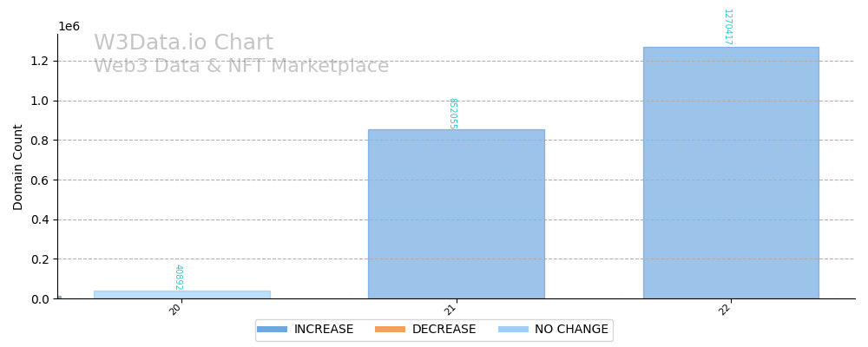Click the tallest bar for category 22
Screen dimensions: 868x347
tap(731, 173)
